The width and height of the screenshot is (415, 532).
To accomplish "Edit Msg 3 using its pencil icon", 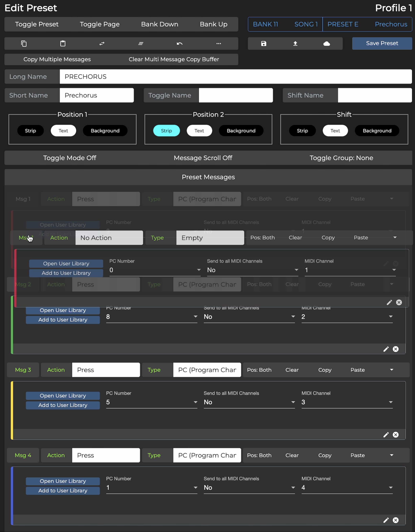I will tap(386, 435).
